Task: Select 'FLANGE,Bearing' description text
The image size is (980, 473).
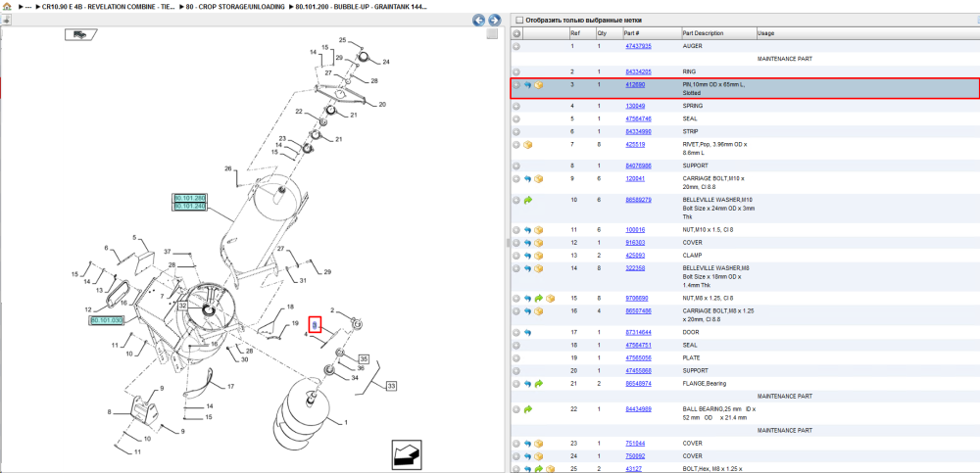Action: [705, 384]
